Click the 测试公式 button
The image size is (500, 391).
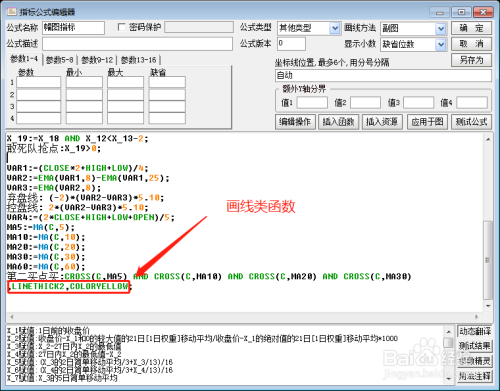pyautogui.click(x=471, y=122)
